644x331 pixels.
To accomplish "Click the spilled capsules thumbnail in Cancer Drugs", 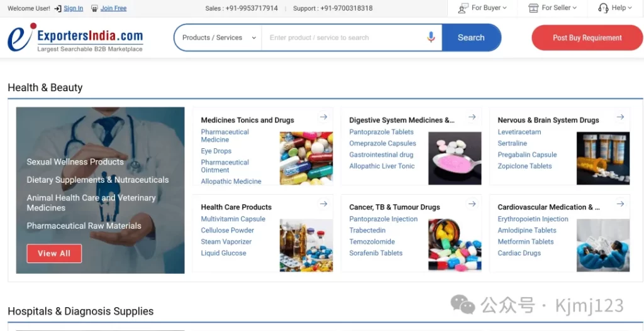I will pyautogui.click(x=455, y=246).
